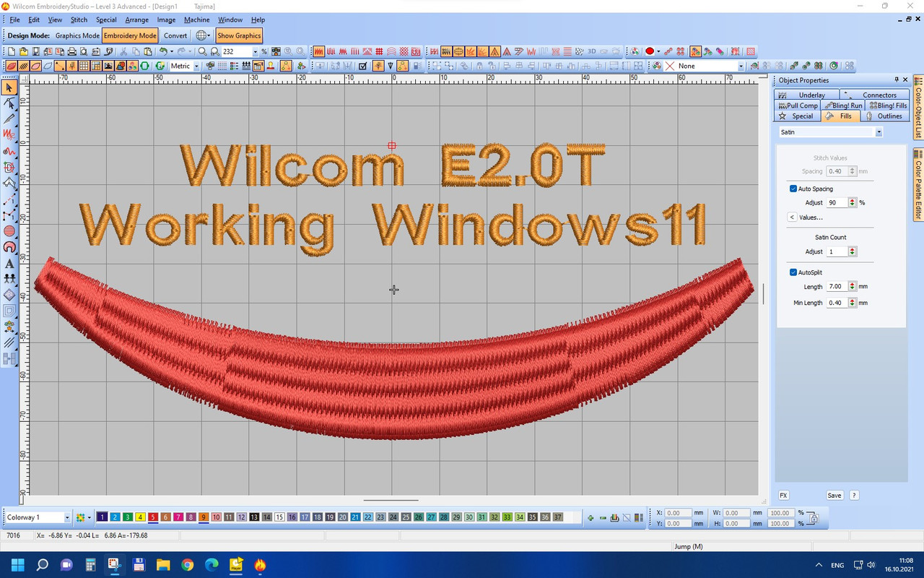This screenshot has height=578, width=924.
Task: Adjust the Auto Spacing percentage stepper
Action: [853, 203]
